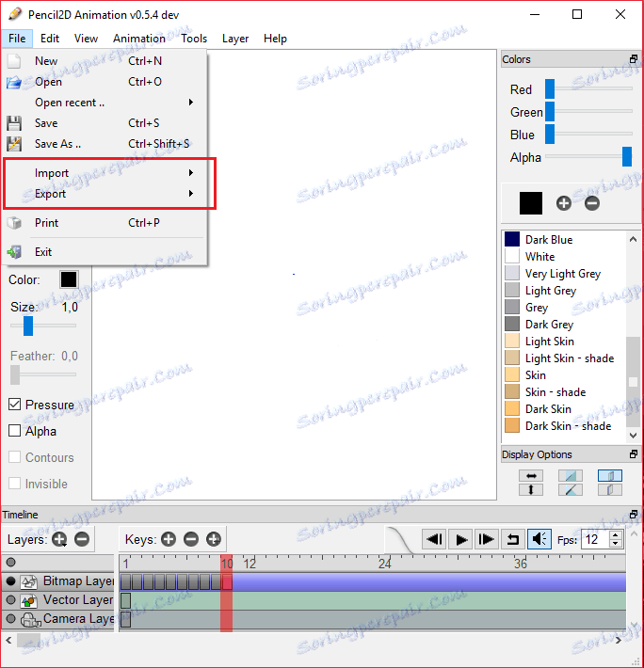The width and height of the screenshot is (644, 668).
Task: Choose Save As from File menu
Action: click(104, 144)
